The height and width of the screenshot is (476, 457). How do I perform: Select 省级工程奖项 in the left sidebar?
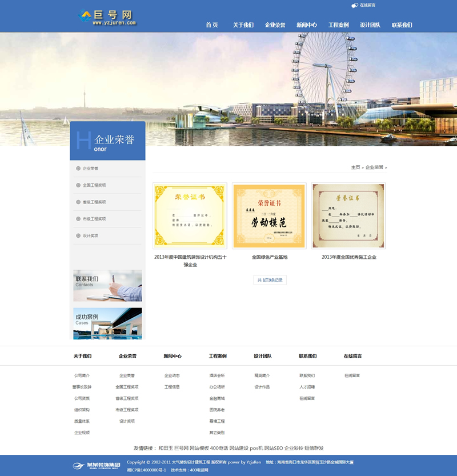coord(94,202)
